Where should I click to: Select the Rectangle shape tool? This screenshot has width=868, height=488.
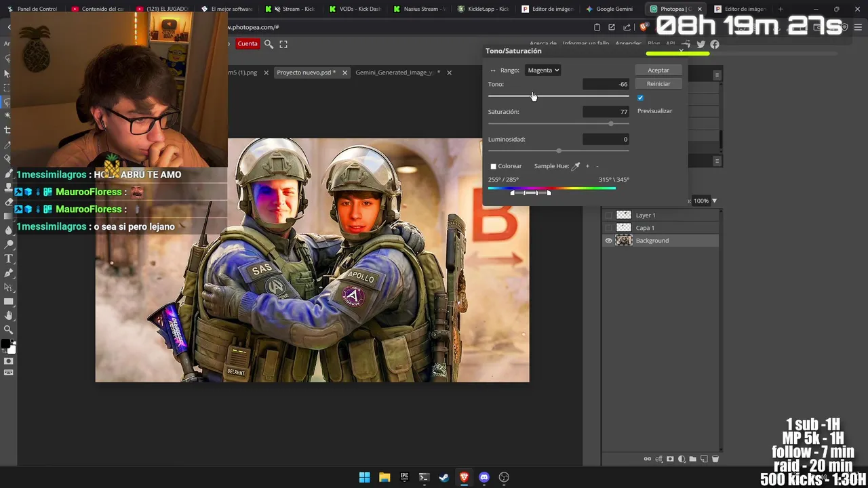pyautogui.click(x=9, y=302)
